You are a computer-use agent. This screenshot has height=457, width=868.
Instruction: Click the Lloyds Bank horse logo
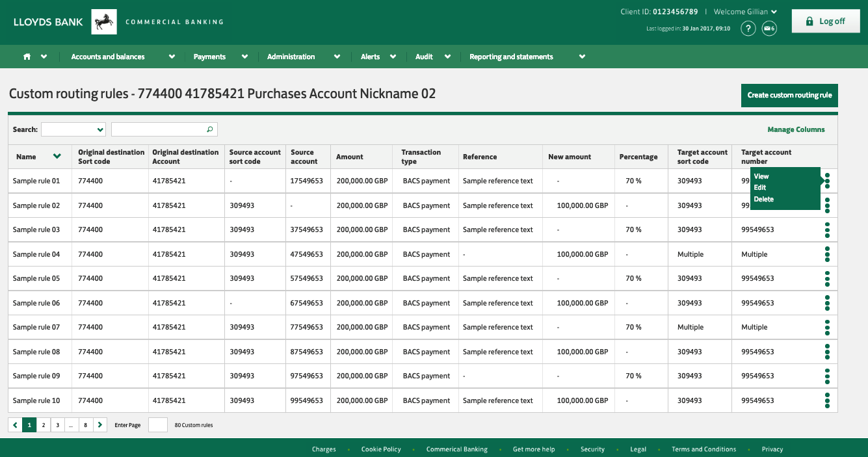click(103, 21)
